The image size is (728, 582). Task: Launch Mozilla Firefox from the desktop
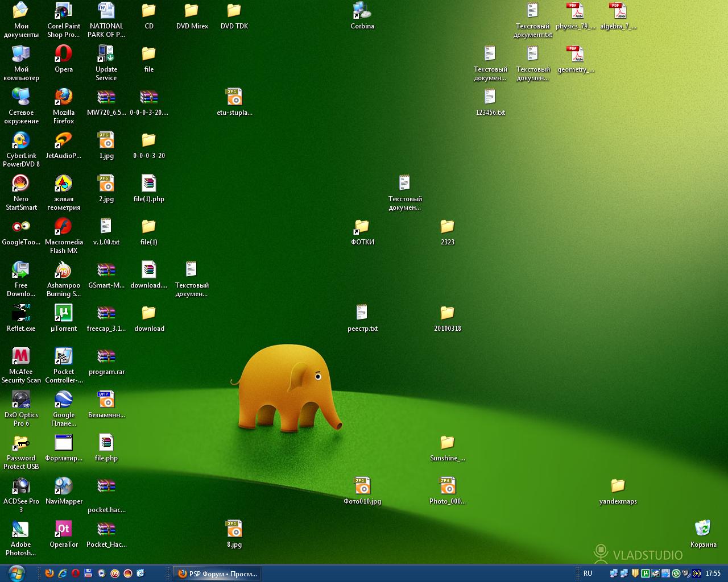pos(63,97)
